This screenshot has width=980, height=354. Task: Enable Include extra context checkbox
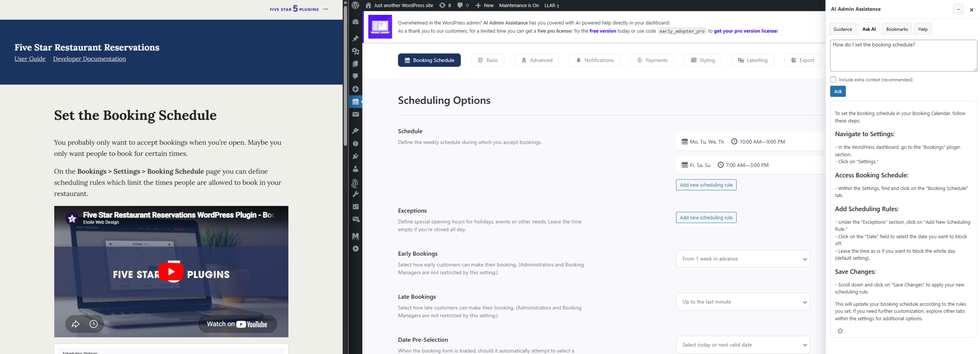coord(833,80)
